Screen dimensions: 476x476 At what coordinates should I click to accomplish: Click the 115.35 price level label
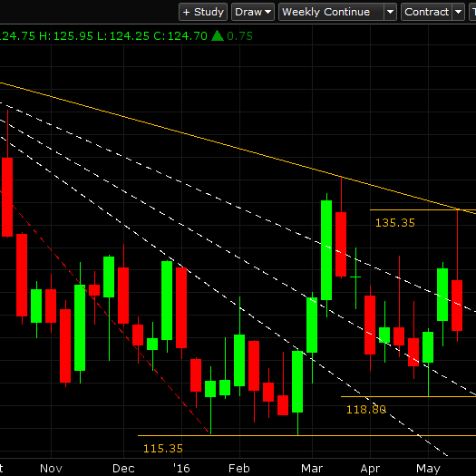(x=163, y=449)
